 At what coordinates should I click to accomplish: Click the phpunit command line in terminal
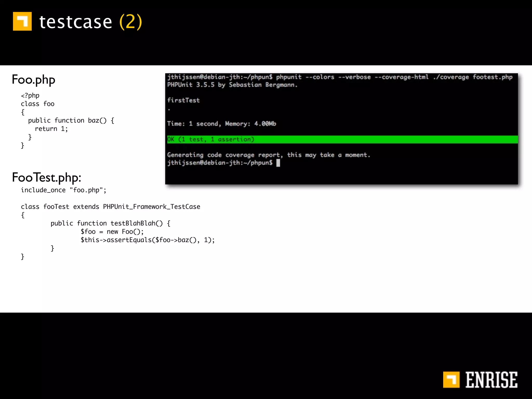tap(340, 77)
